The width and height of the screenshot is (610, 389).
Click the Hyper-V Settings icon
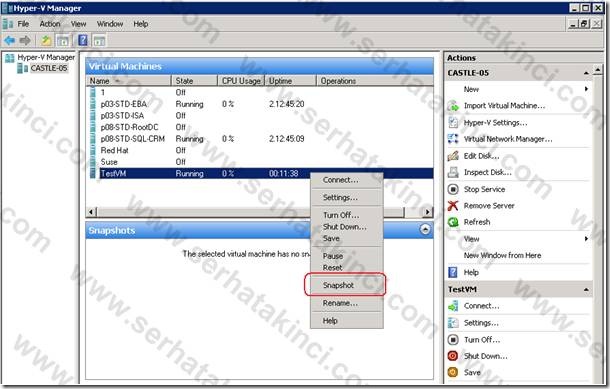tap(453, 123)
